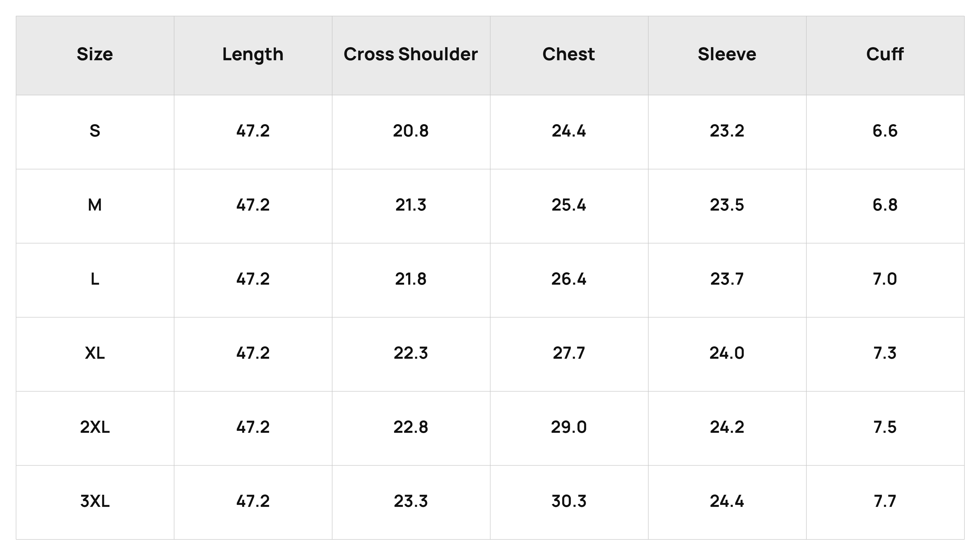Select the 7.3 cuff value
This screenshot has width=980, height=555.
pyautogui.click(x=885, y=353)
